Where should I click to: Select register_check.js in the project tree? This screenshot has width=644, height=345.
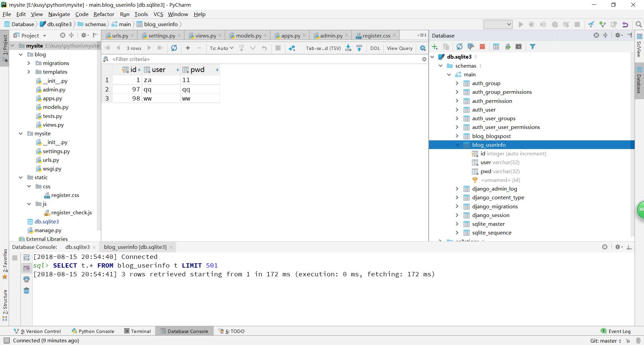pos(71,212)
